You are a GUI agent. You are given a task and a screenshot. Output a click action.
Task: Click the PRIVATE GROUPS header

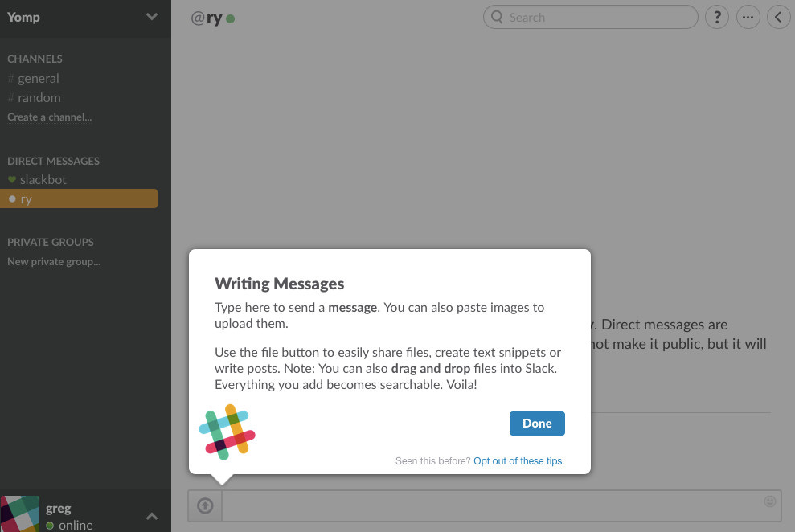click(50, 242)
